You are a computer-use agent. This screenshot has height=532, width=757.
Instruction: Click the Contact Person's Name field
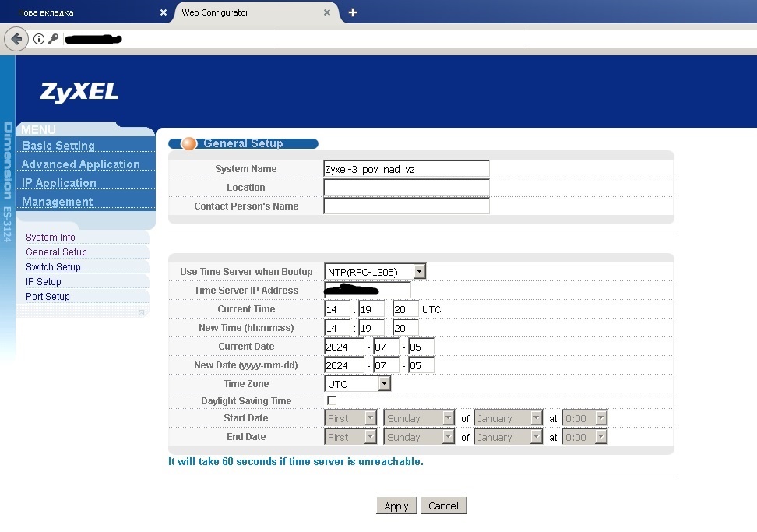[x=406, y=206]
